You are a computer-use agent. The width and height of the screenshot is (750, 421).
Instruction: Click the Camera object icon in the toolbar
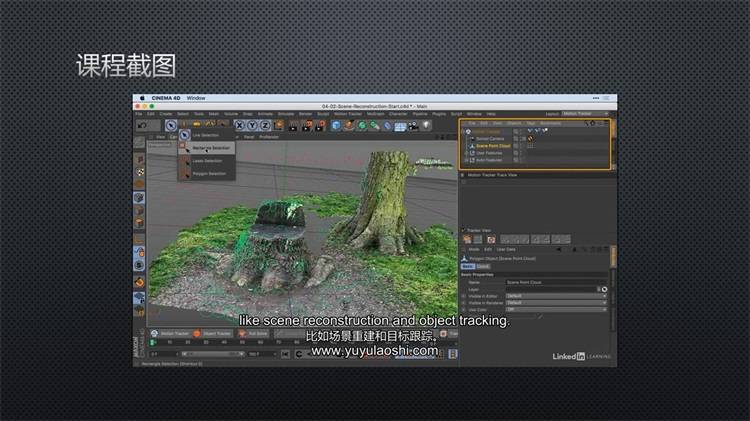413,126
